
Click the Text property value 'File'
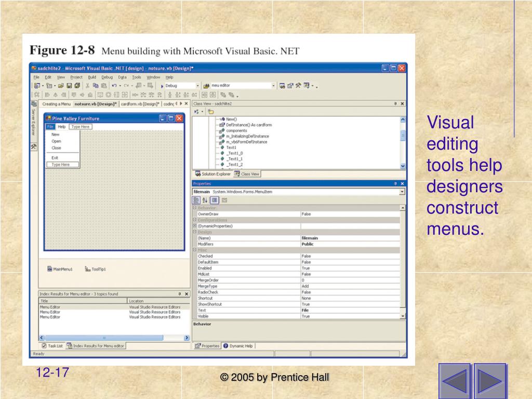coord(350,311)
